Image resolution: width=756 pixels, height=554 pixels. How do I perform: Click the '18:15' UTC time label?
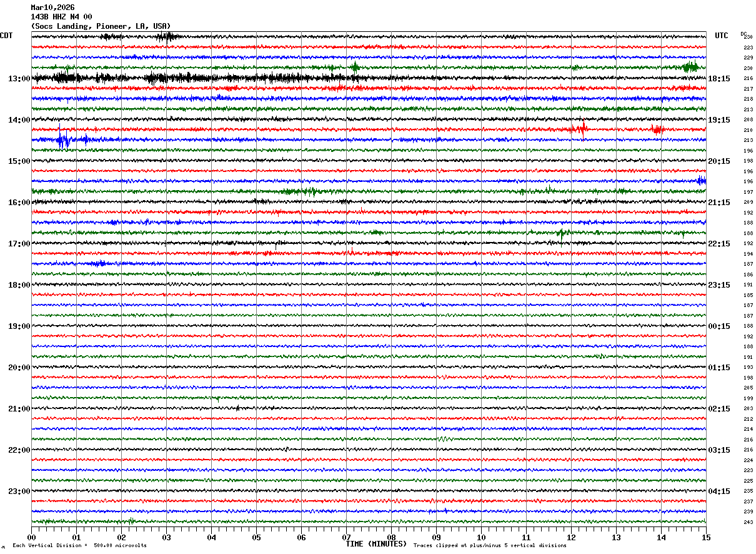[x=719, y=79]
